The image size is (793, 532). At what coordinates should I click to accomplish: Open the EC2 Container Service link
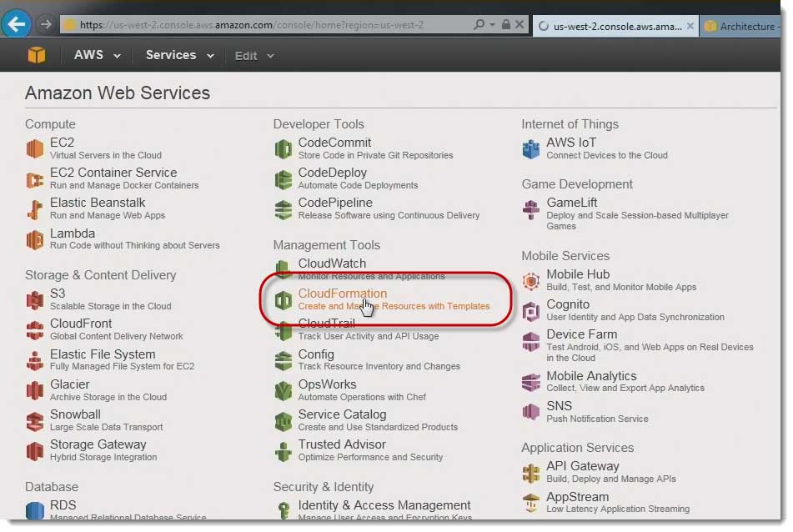pyautogui.click(x=113, y=173)
